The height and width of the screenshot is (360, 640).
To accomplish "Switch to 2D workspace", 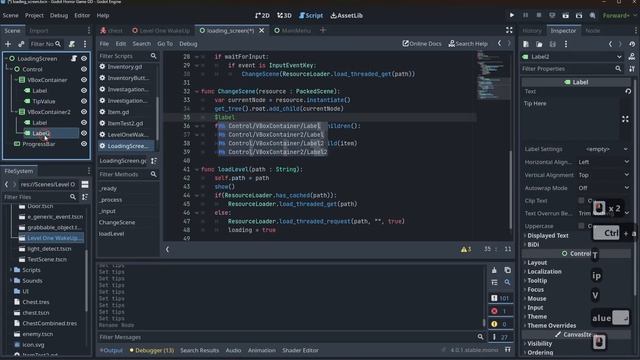I will point(262,16).
